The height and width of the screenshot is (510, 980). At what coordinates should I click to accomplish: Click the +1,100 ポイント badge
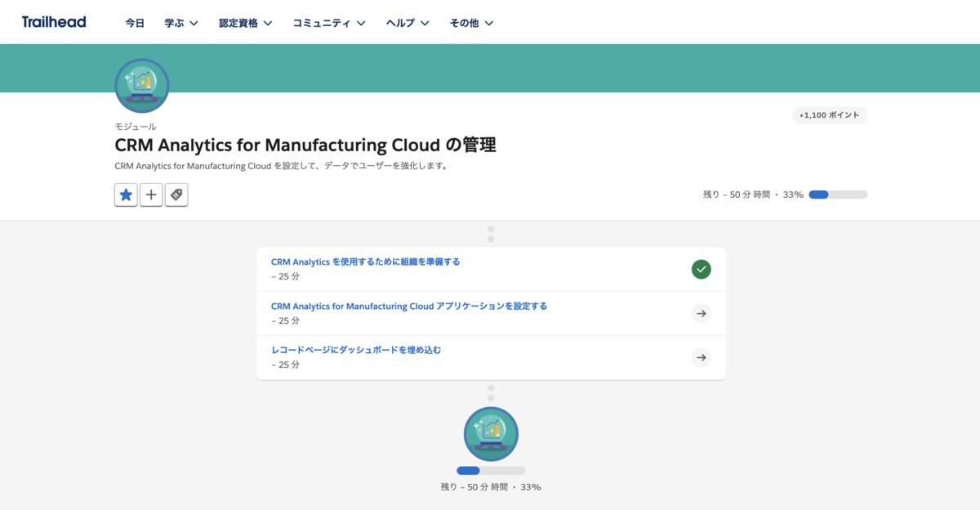(830, 114)
